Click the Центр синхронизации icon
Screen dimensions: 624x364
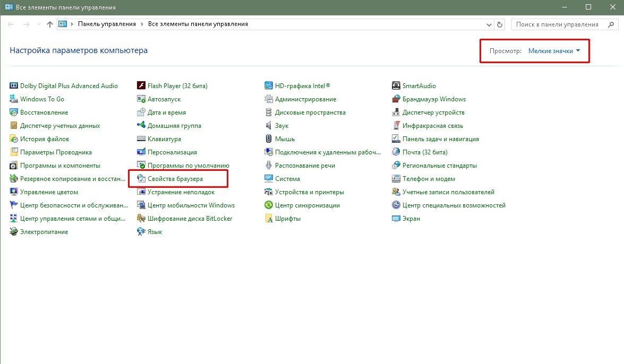(x=269, y=205)
